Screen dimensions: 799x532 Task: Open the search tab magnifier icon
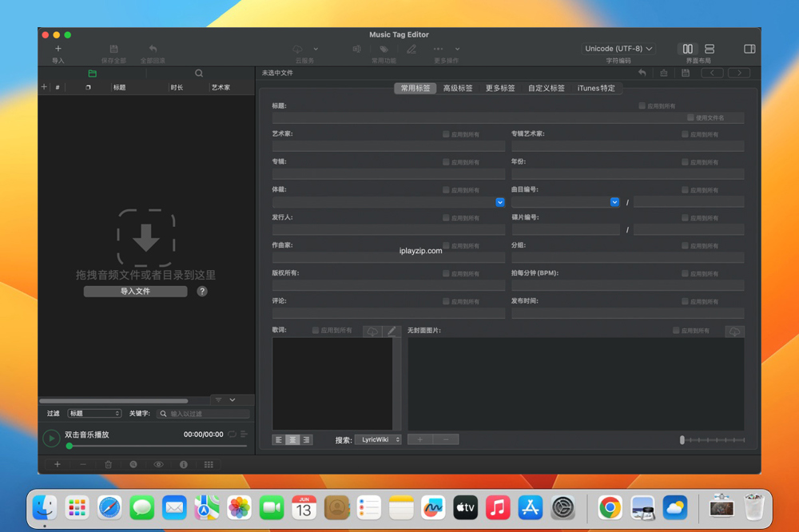199,73
